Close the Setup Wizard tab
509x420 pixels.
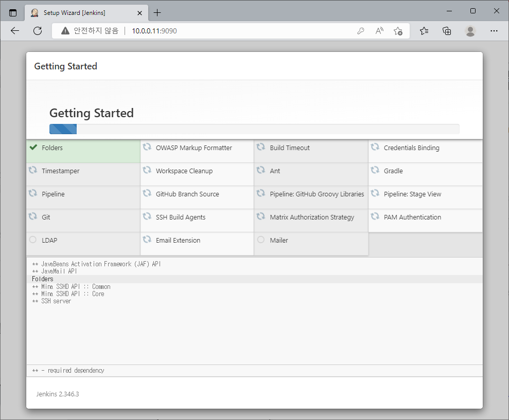[x=139, y=13]
